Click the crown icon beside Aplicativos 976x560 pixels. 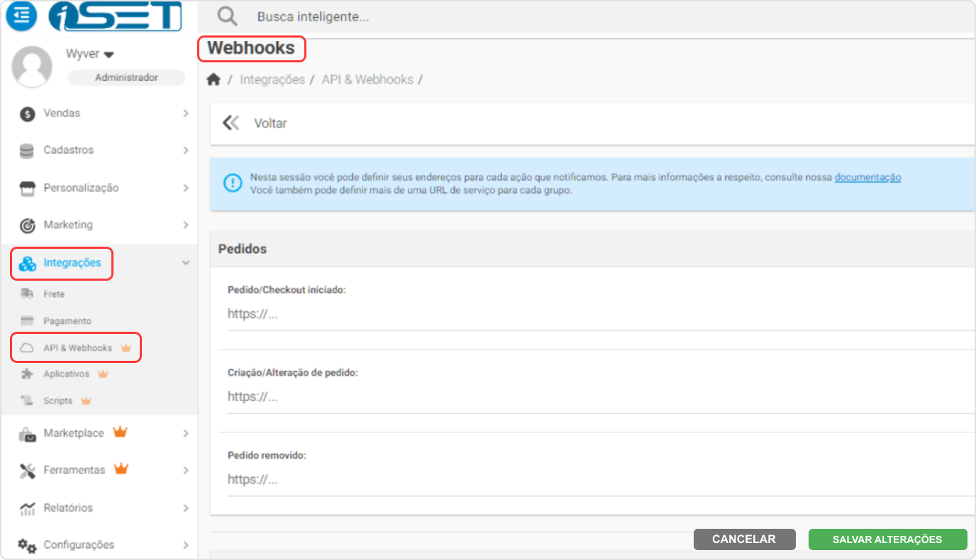(102, 374)
